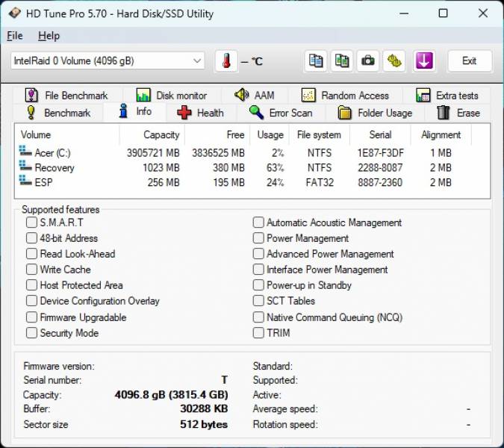The image size is (504, 448).
Task: Click the File system column header
Action: point(319,134)
